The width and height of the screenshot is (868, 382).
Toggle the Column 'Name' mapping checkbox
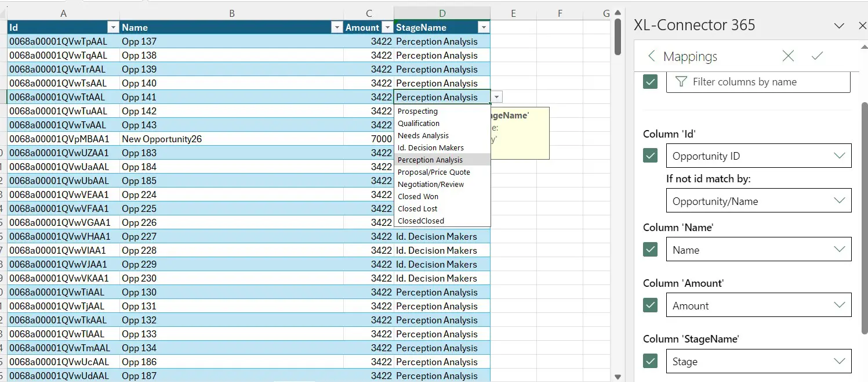click(x=651, y=250)
